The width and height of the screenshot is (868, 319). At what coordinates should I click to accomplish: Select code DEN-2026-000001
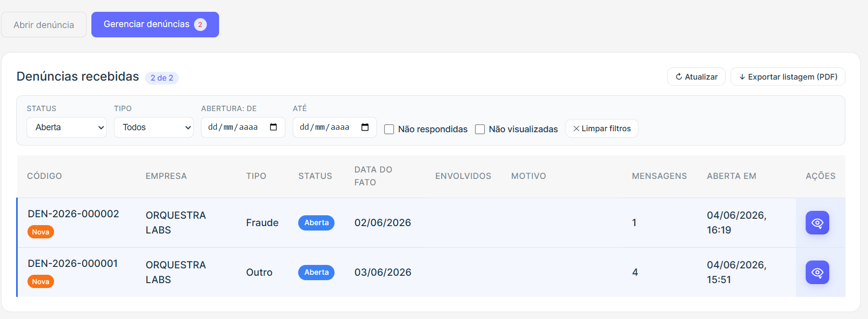click(x=73, y=263)
